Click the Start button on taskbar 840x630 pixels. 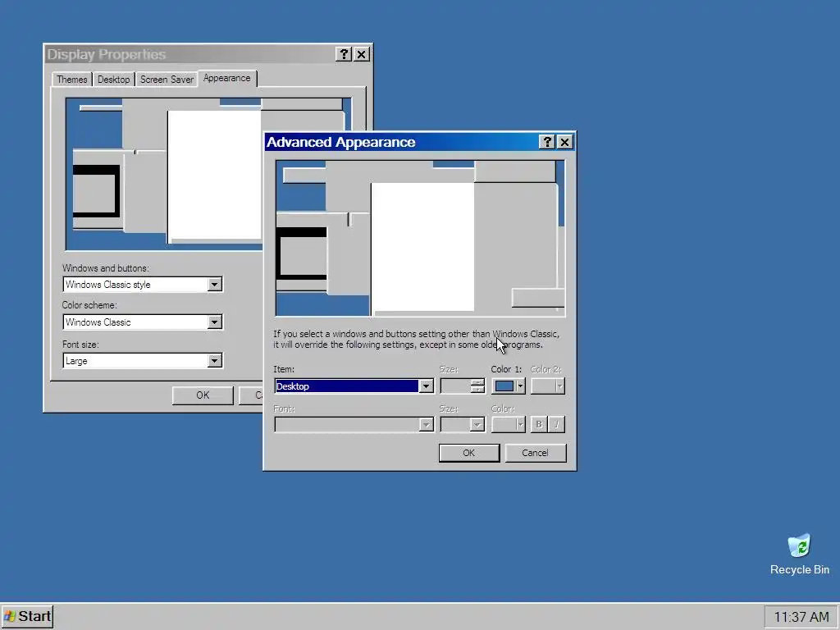[27, 617]
